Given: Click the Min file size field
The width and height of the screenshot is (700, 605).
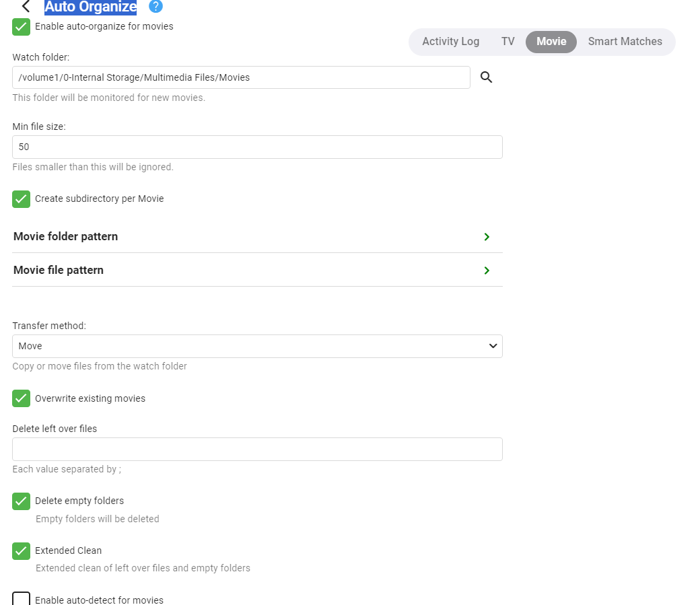Looking at the screenshot, I should [x=257, y=147].
